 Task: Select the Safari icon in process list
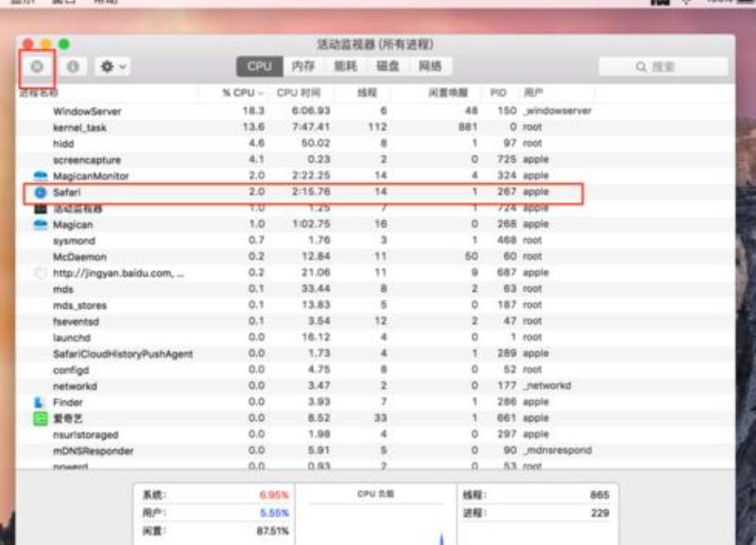(x=41, y=193)
